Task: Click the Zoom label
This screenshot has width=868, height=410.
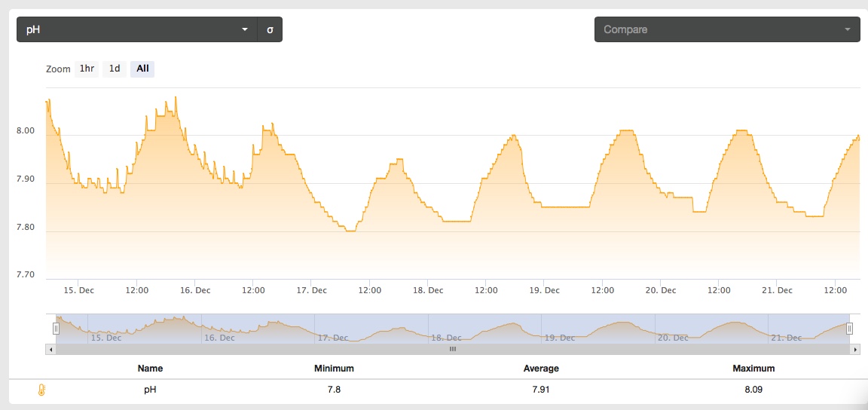Action: [58, 69]
